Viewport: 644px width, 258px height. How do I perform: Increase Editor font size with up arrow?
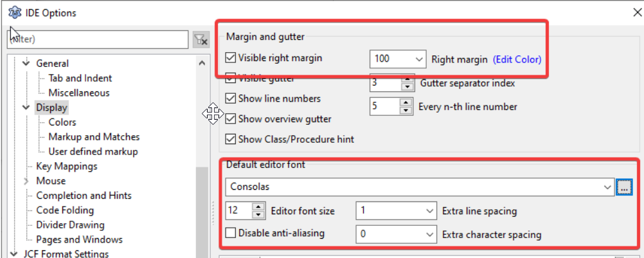(x=258, y=207)
